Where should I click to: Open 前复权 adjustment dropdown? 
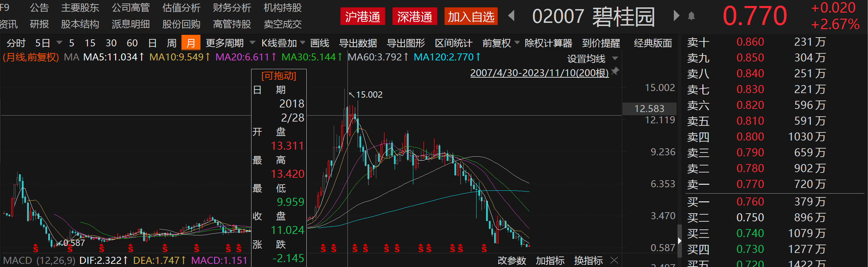tap(517, 43)
